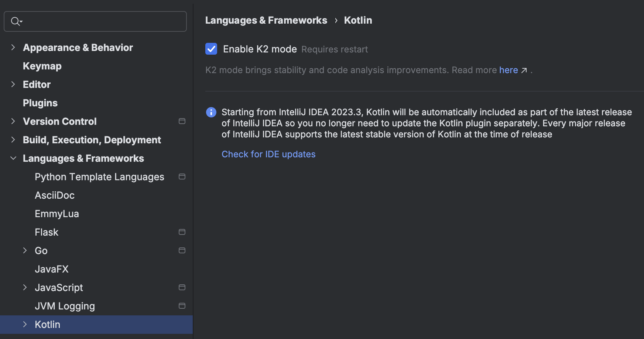The height and width of the screenshot is (339, 644).
Task: Open the Editor settings section
Action: tap(37, 84)
